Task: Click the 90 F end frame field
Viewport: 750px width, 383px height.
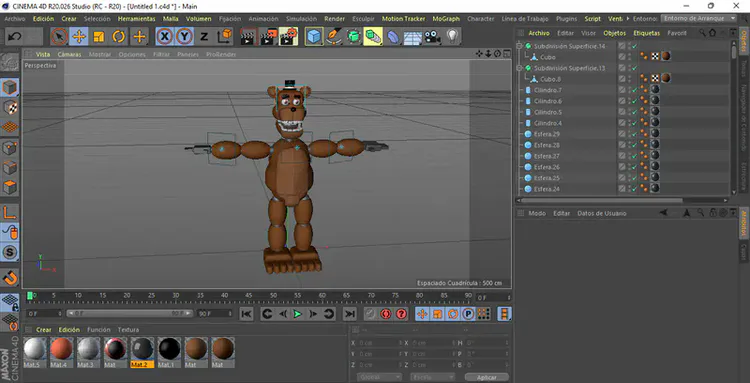Action: [215, 314]
